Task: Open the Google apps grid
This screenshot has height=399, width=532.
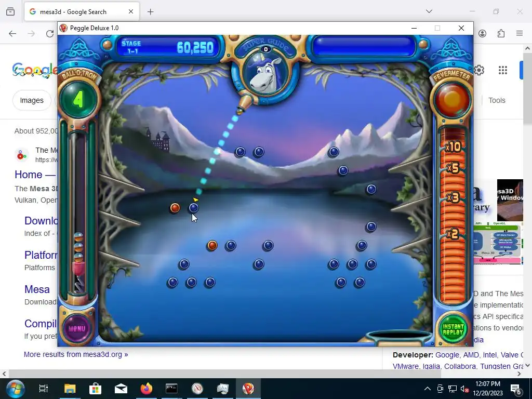Action: 503,70
